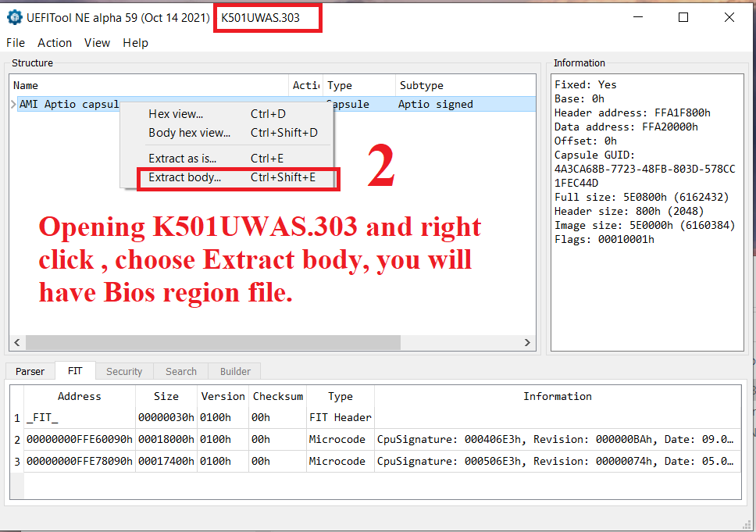The image size is (756, 532).
Task: Minimize the UEFITool window
Action: click(x=638, y=17)
